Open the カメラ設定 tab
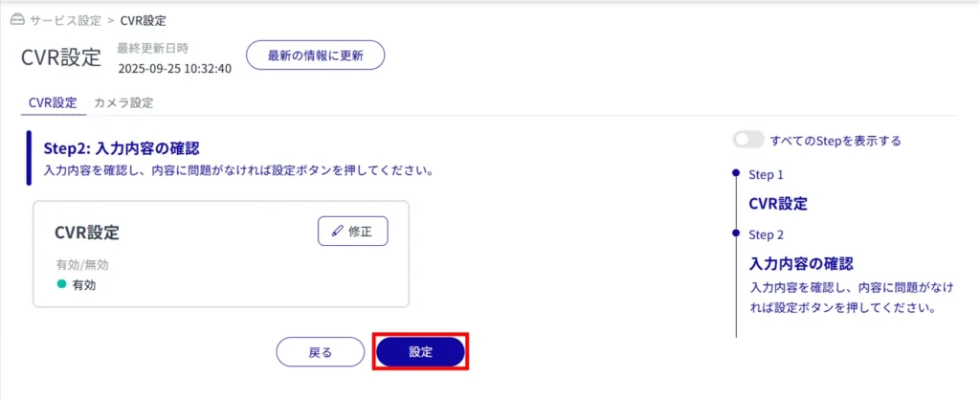 123,102
